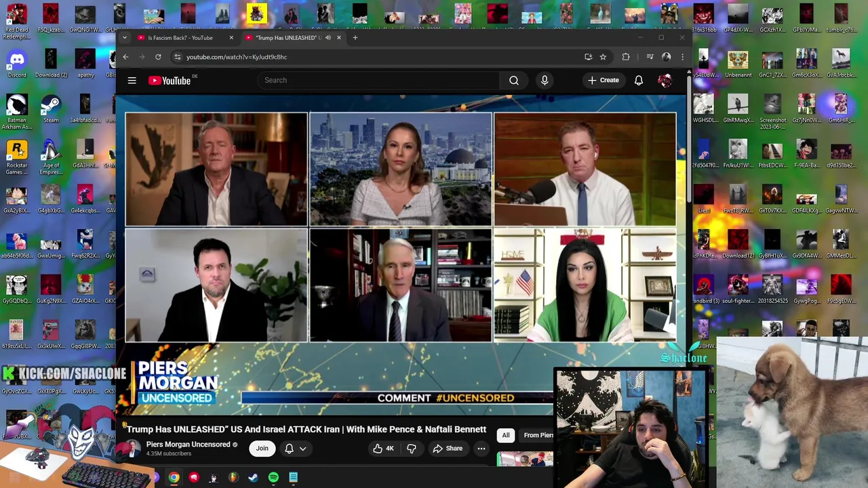The height and width of the screenshot is (488, 868).
Task: Open the Notepad taskbar icon
Action: [x=294, y=478]
